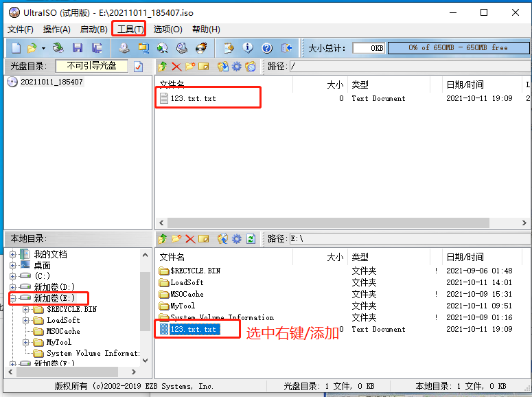Expand the 桌面 tree node

click(x=12, y=266)
